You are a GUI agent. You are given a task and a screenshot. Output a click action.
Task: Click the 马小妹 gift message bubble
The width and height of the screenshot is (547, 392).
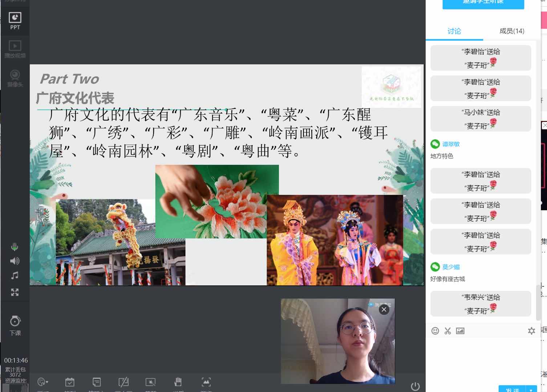click(x=481, y=119)
